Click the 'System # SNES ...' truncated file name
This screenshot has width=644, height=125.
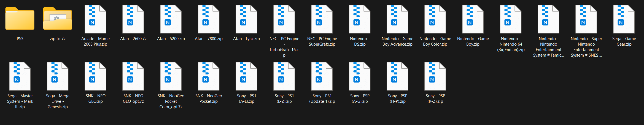[x=586, y=55]
